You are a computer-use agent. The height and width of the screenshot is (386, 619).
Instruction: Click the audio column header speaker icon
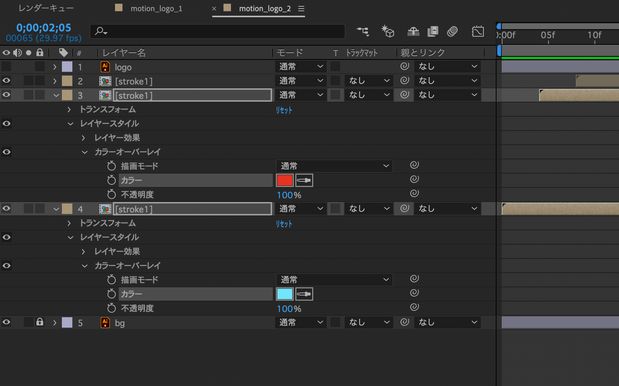(x=17, y=52)
